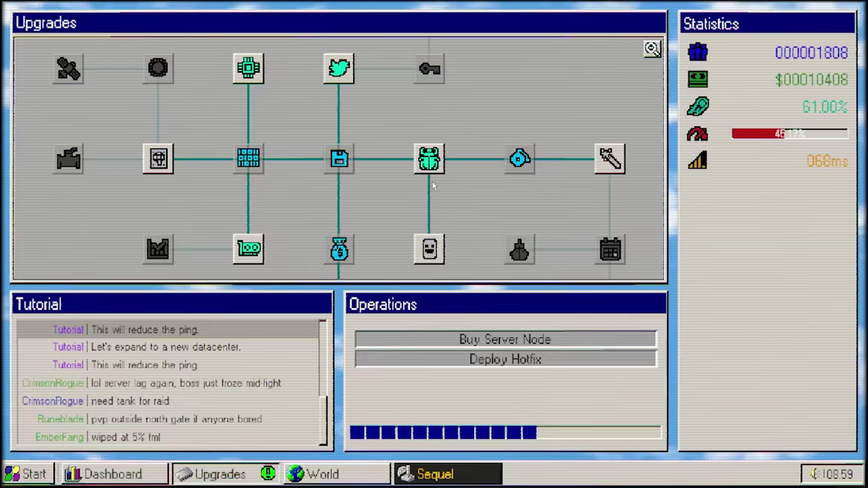Pick the key upgrade node
Image resolution: width=868 pixels, height=488 pixels.
429,68
